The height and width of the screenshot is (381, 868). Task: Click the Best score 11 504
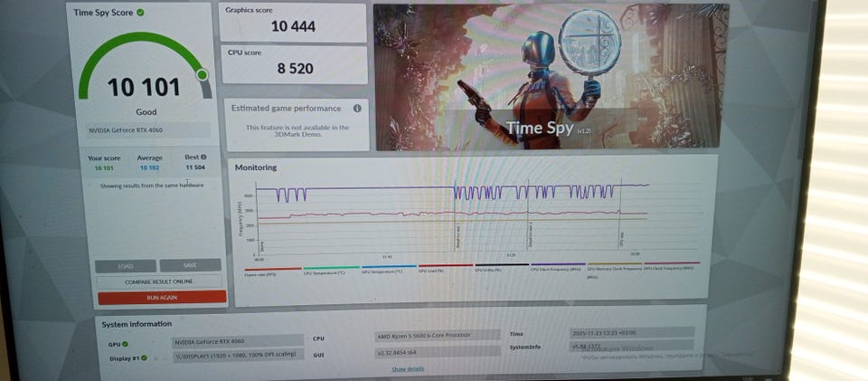coord(195,167)
